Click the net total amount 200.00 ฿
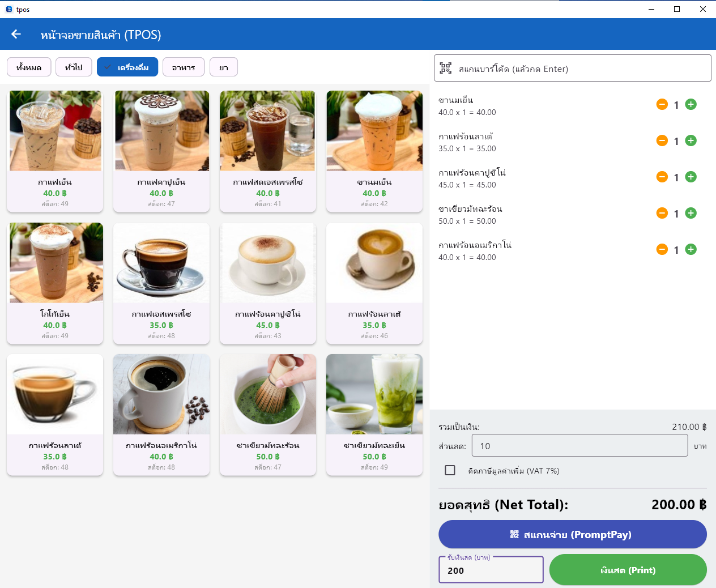Viewport: 716px width, 588px height. (679, 505)
